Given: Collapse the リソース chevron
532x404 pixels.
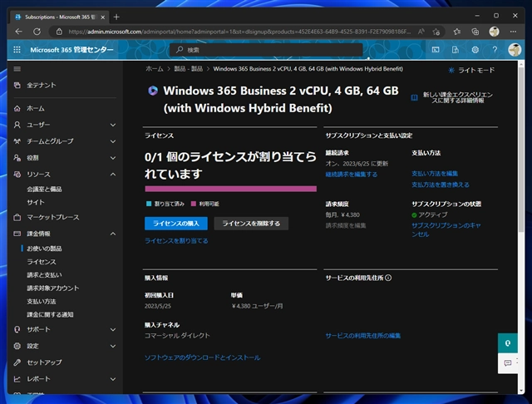Looking at the screenshot, I should tap(113, 175).
